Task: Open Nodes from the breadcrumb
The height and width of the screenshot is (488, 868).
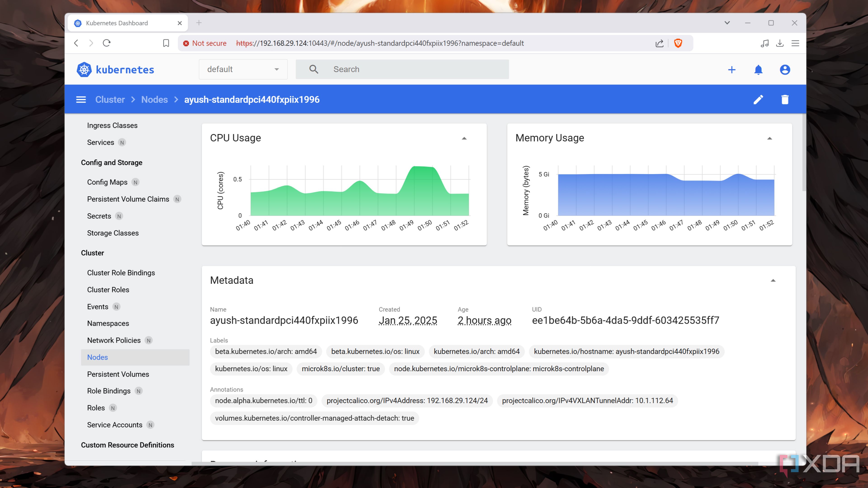Action: coord(154,99)
